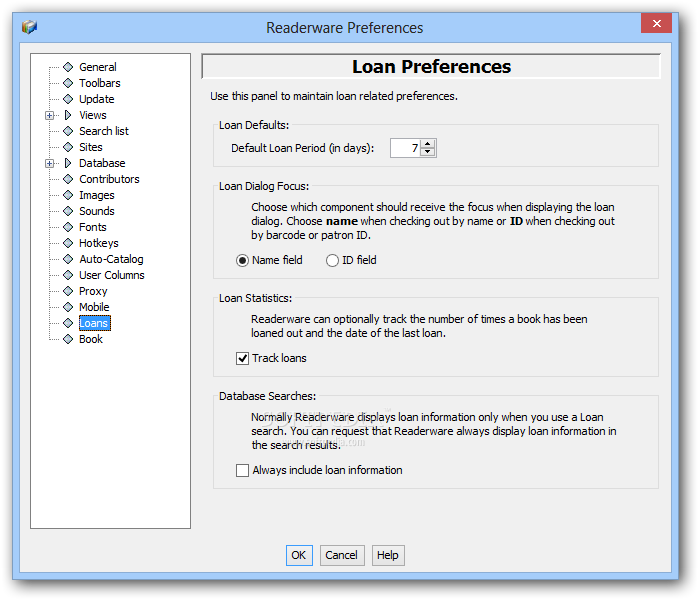The height and width of the screenshot is (600, 699).
Task: Click the triangle icon beside Views
Action: [x=68, y=115]
